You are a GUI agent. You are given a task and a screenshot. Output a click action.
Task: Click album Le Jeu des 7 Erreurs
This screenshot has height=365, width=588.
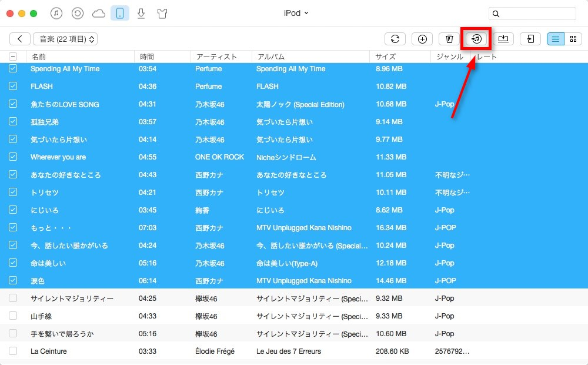289,351
